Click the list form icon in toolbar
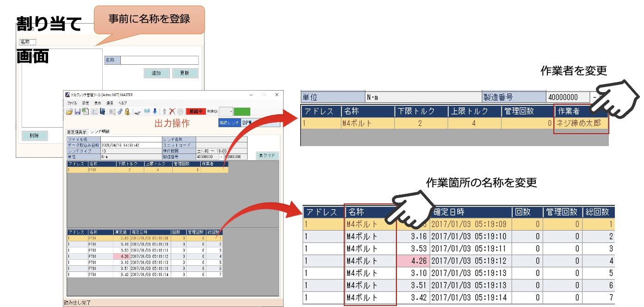The width and height of the screenshot is (644, 307). coord(95,111)
